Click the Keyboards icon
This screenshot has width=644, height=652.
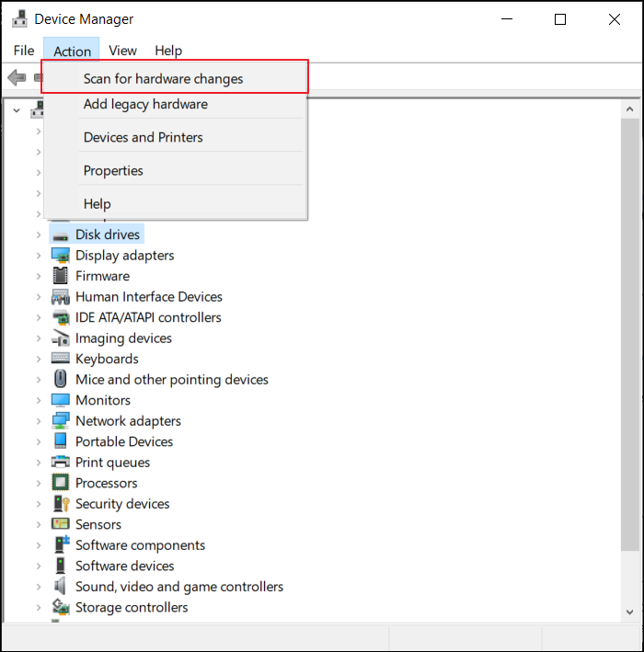click(x=61, y=358)
